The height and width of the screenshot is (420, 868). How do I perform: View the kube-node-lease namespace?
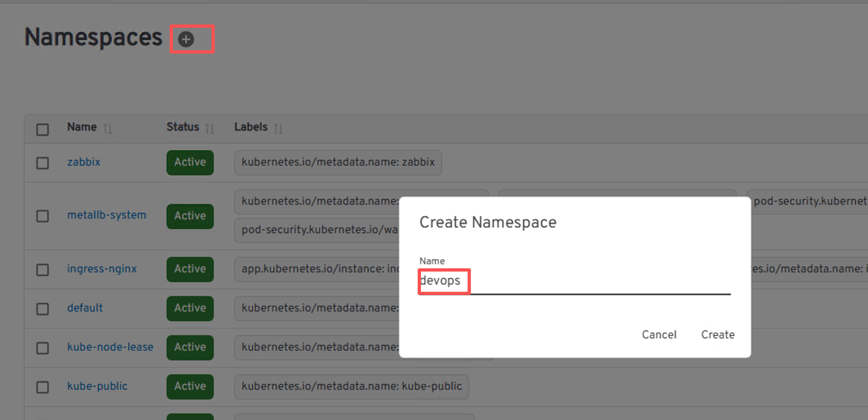point(110,347)
